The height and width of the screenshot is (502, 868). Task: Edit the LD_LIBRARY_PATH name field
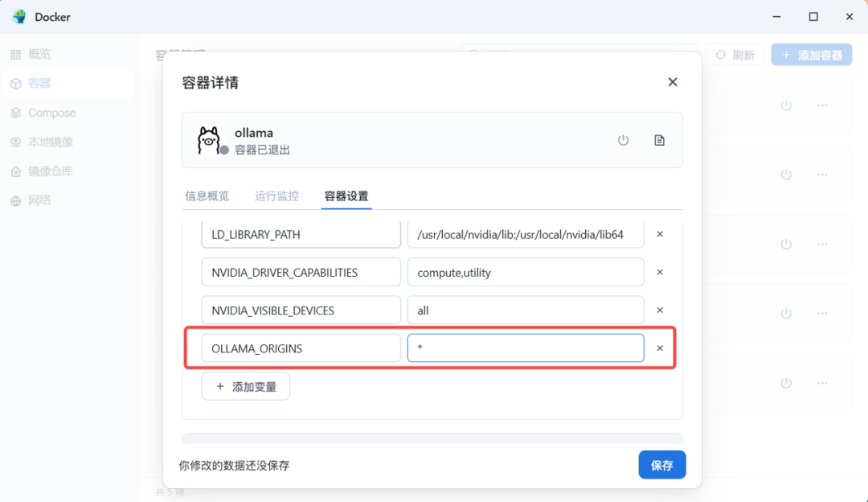[x=301, y=234]
